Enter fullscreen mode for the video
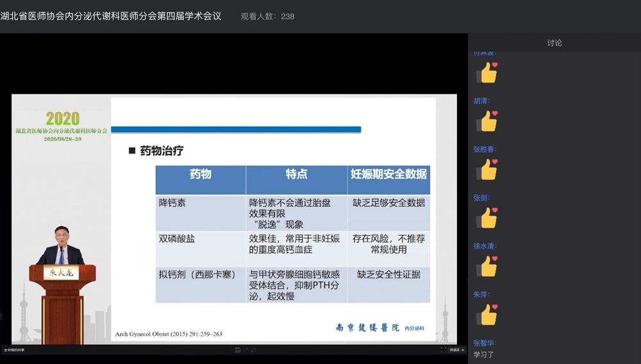Viewport: 641px width, 364px height. click(443, 350)
